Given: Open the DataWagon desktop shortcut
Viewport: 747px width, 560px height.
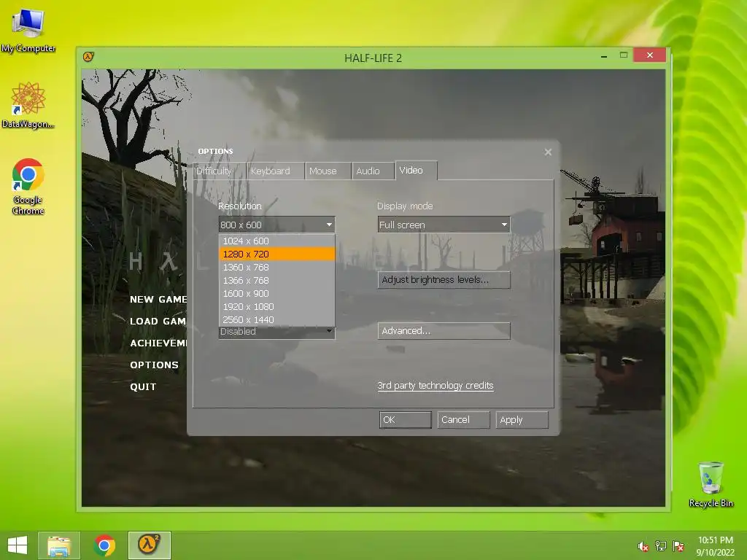Looking at the screenshot, I should (x=28, y=105).
